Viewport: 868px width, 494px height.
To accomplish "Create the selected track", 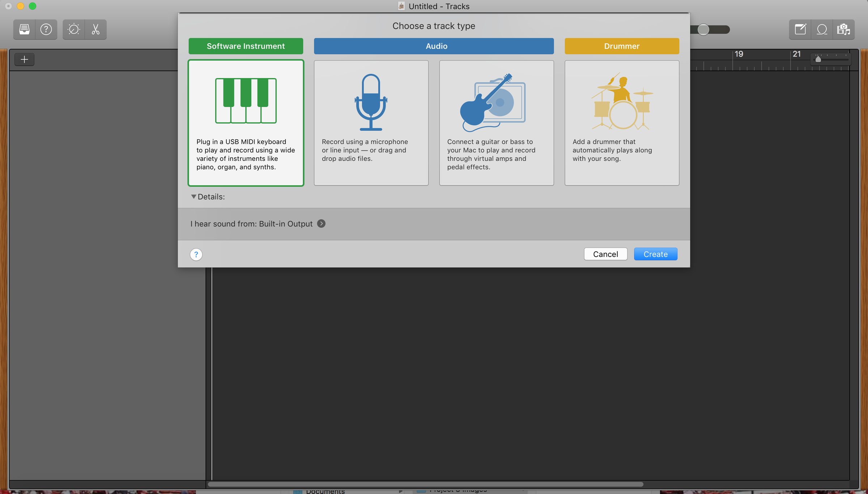I will (x=655, y=254).
